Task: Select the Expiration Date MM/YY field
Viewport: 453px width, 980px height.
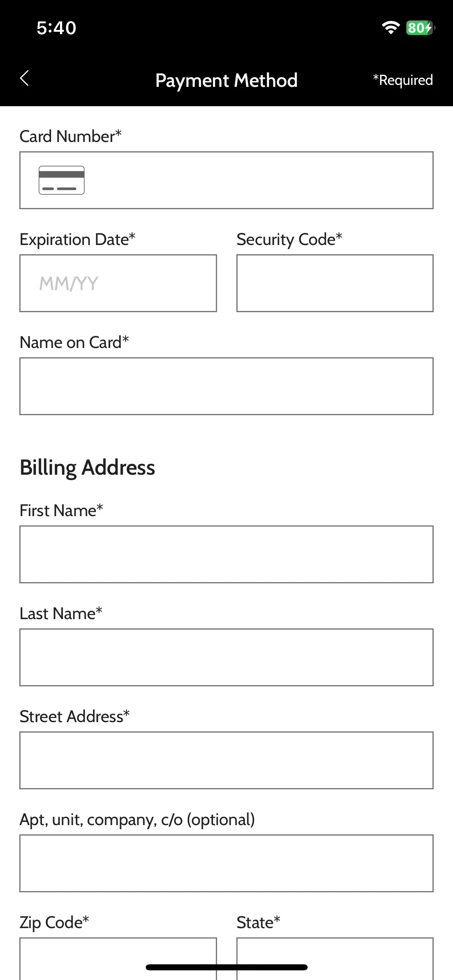Action: [118, 283]
